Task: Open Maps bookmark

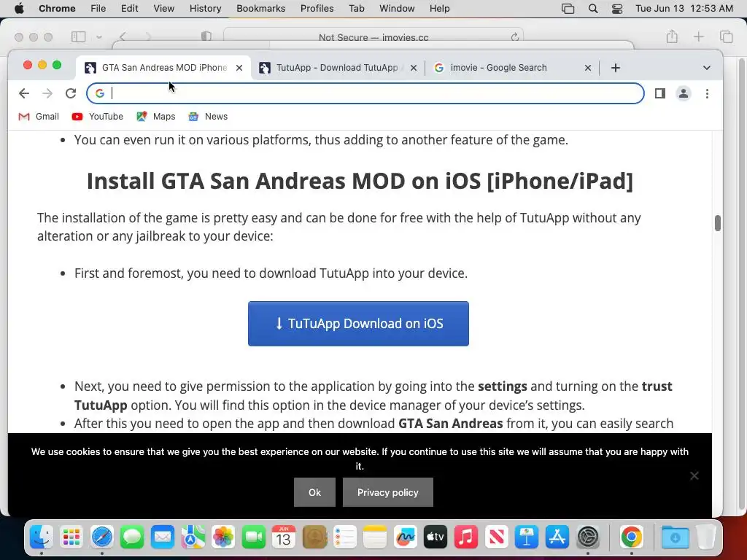Action: [156, 117]
